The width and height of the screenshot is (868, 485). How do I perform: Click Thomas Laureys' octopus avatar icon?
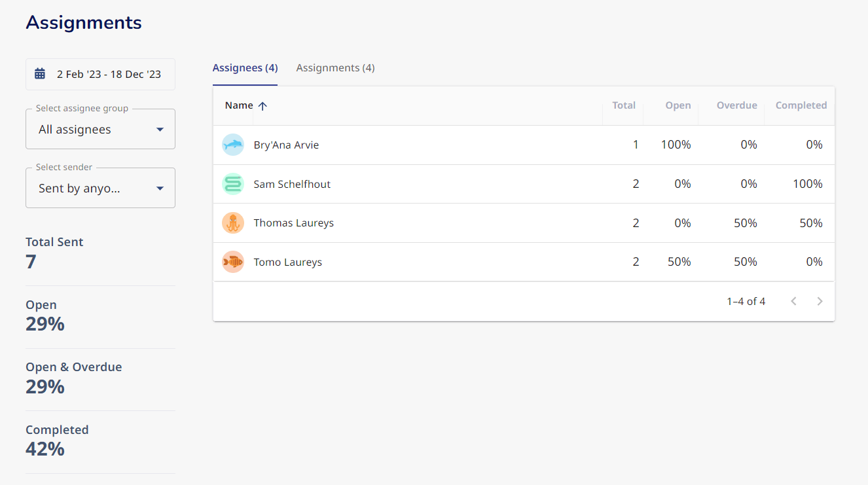point(233,223)
